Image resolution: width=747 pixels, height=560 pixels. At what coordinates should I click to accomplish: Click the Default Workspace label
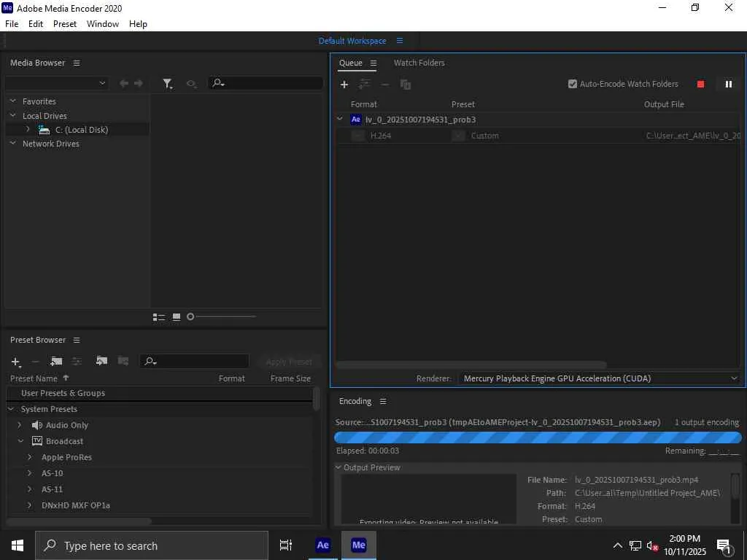coord(352,41)
